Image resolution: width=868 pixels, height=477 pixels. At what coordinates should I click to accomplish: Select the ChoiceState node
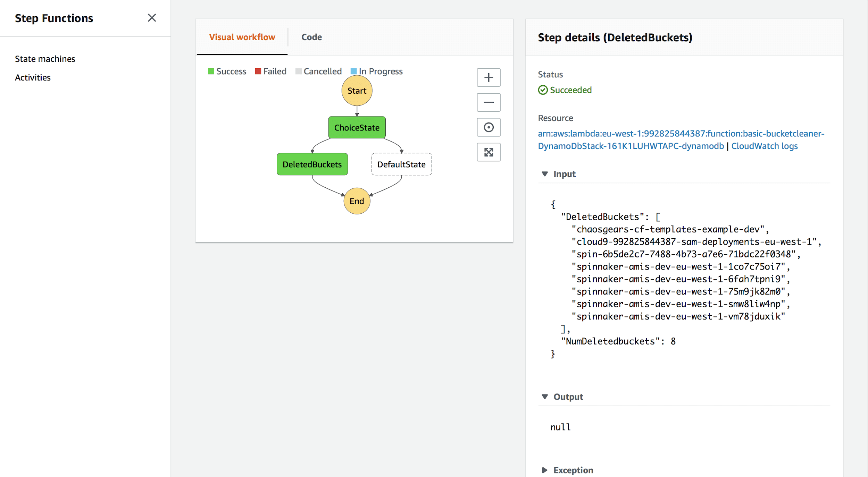(357, 128)
